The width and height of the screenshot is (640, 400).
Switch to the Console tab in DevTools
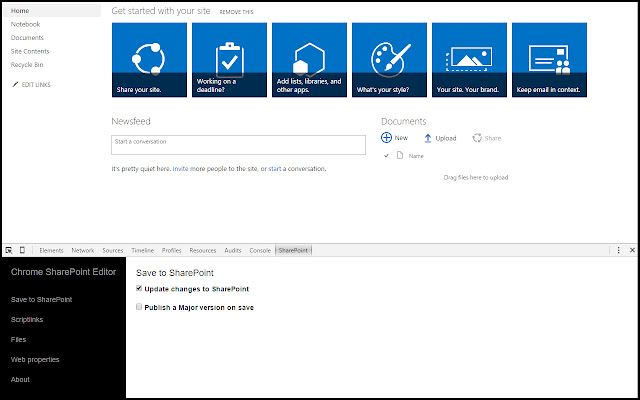260,251
